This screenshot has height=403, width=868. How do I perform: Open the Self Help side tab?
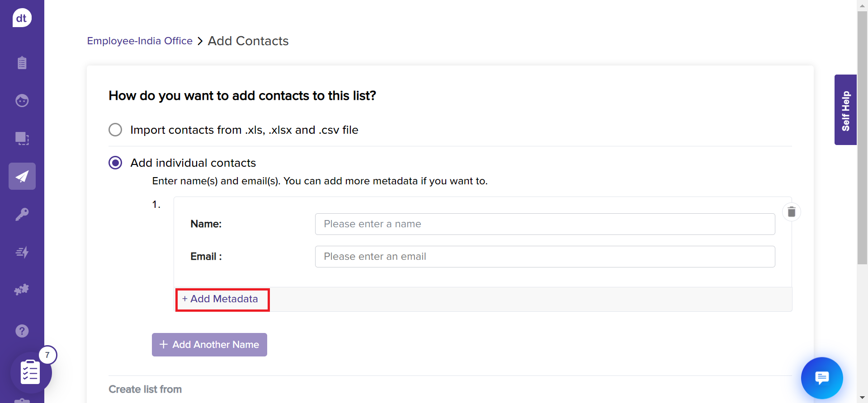pyautogui.click(x=845, y=110)
